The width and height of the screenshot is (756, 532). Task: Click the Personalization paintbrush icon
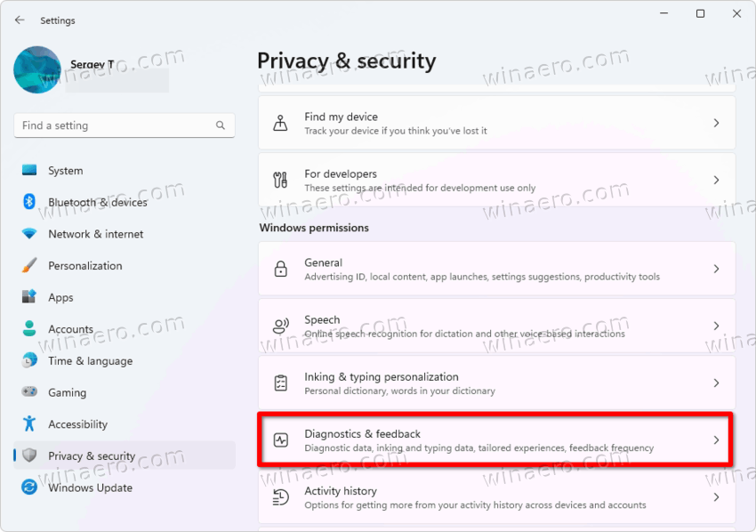[x=29, y=265]
